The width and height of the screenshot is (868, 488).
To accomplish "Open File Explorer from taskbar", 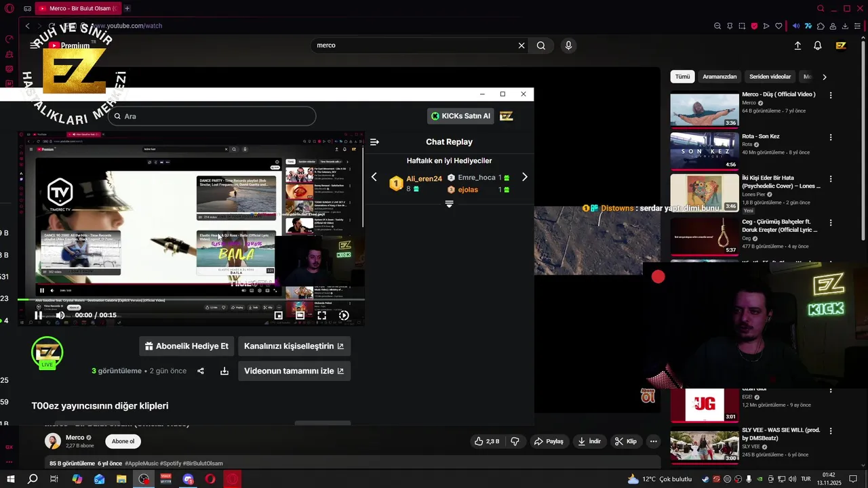I will pos(121,479).
